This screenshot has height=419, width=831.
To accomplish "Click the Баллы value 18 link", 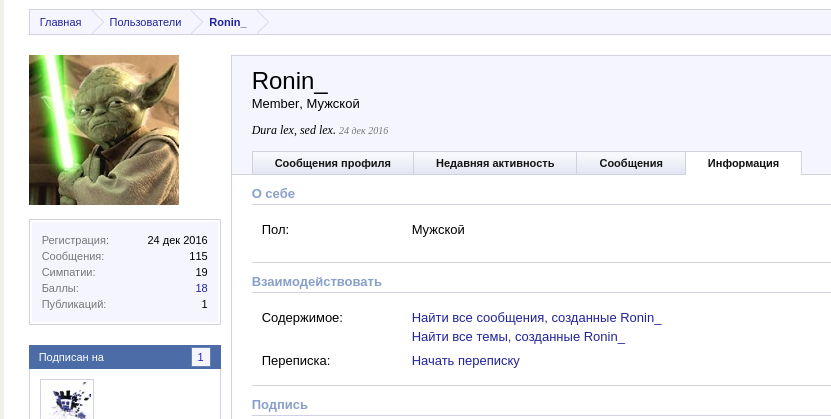I will (x=201, y=288).
